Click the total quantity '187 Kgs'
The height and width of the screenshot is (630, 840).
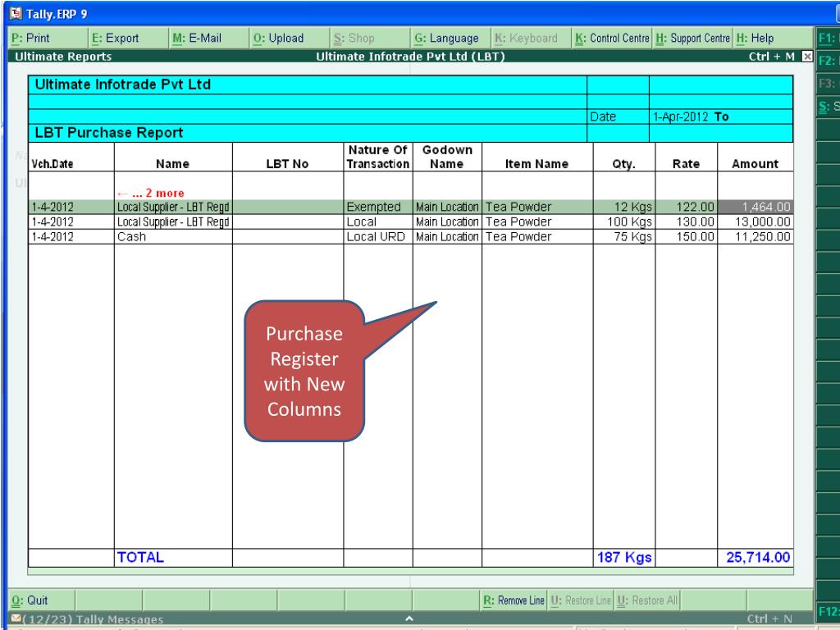pos(624,557)
